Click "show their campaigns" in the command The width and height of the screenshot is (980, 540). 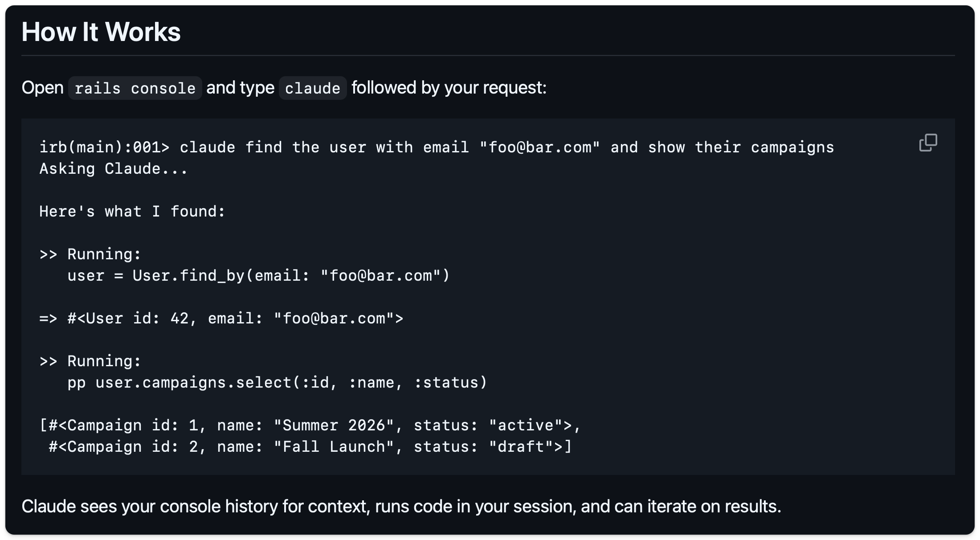741,147
